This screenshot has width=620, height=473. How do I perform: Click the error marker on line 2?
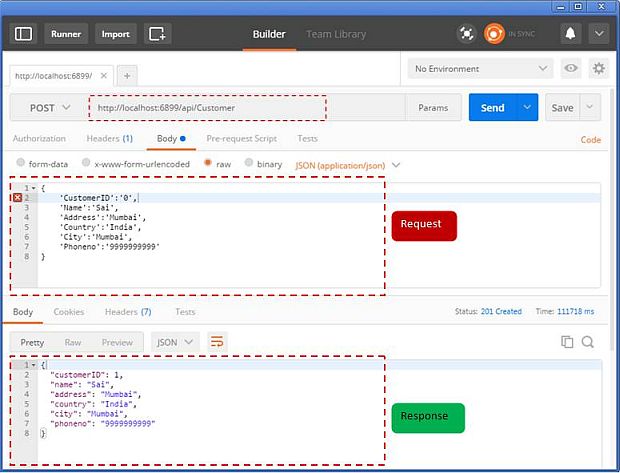click(x=17, y=198)
